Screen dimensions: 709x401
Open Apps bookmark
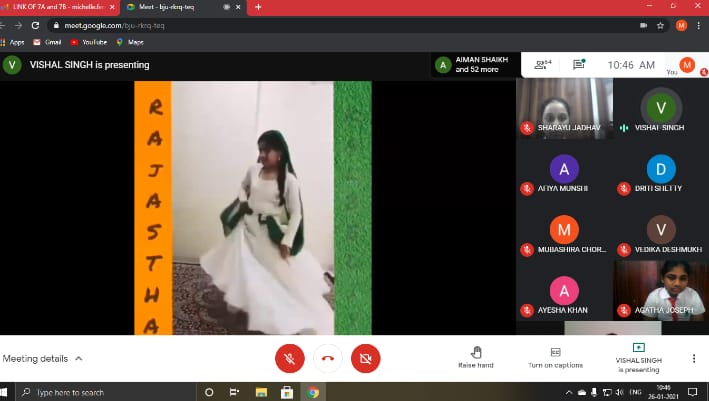(13, 42)
